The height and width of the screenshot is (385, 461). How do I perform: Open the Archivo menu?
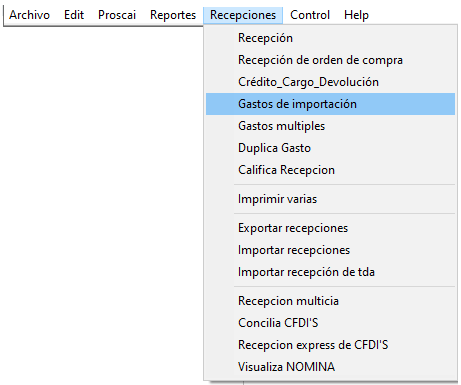(x=29, y=15)
